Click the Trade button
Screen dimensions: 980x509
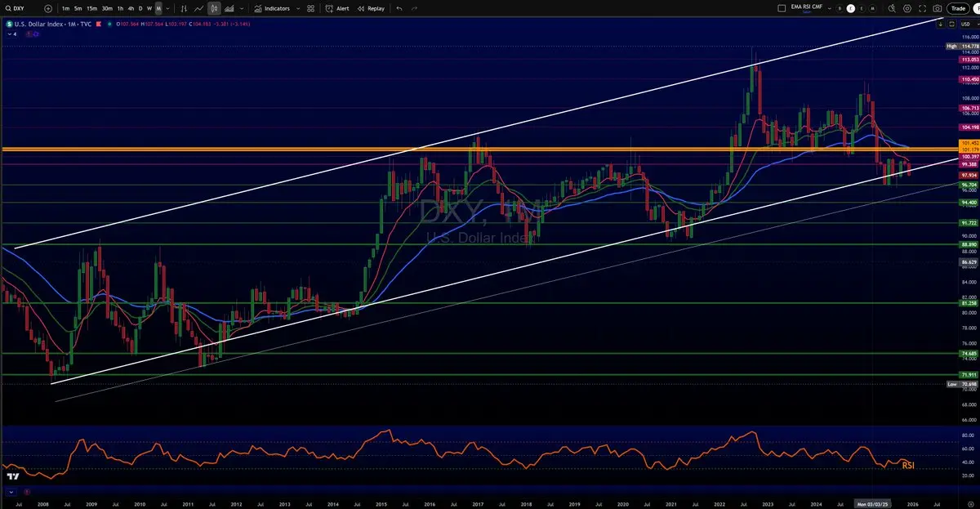(x=958, y=8)
